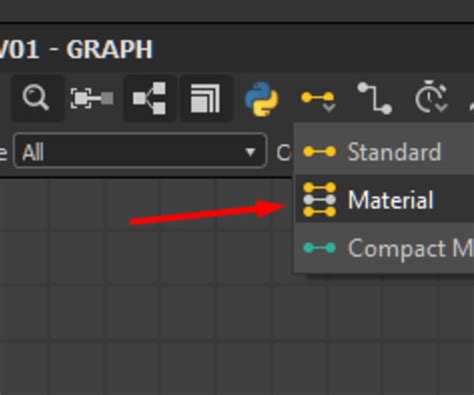
Task: Choose the Material link mode entry
Action: click(384, 199)
